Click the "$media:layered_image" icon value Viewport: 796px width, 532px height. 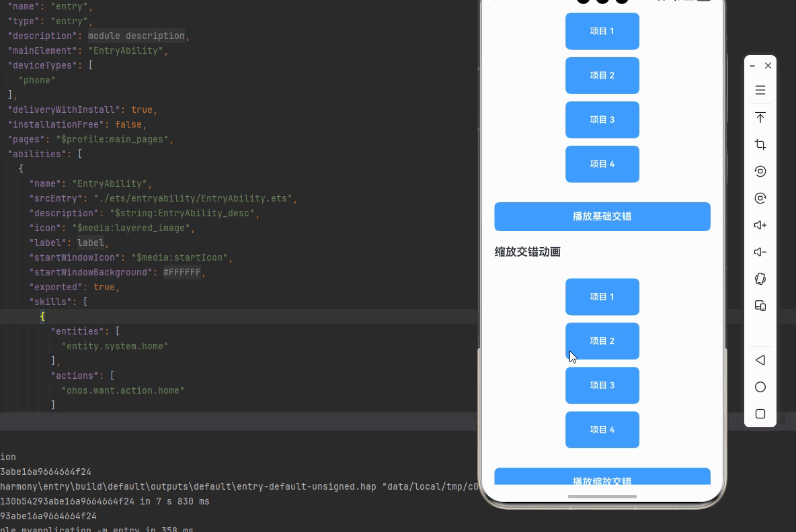[x=131, y=228]
